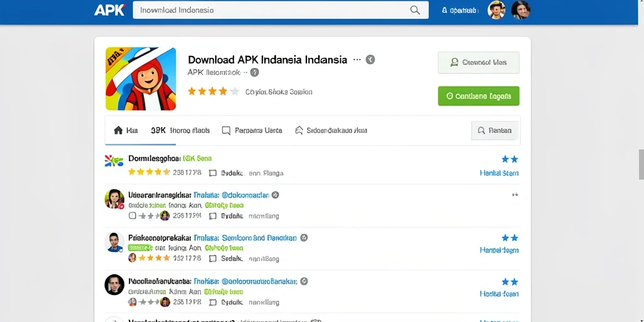Click small avatar in Priakeonetprakakar rating line
The height and width of the screenshot is (322, 644).
[x=132, y=258]
